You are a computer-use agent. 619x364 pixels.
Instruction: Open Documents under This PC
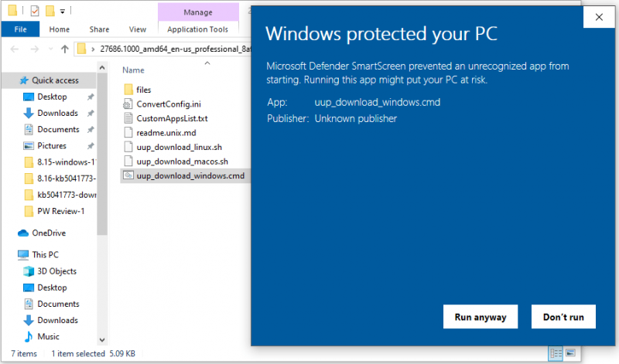(58, 304)
